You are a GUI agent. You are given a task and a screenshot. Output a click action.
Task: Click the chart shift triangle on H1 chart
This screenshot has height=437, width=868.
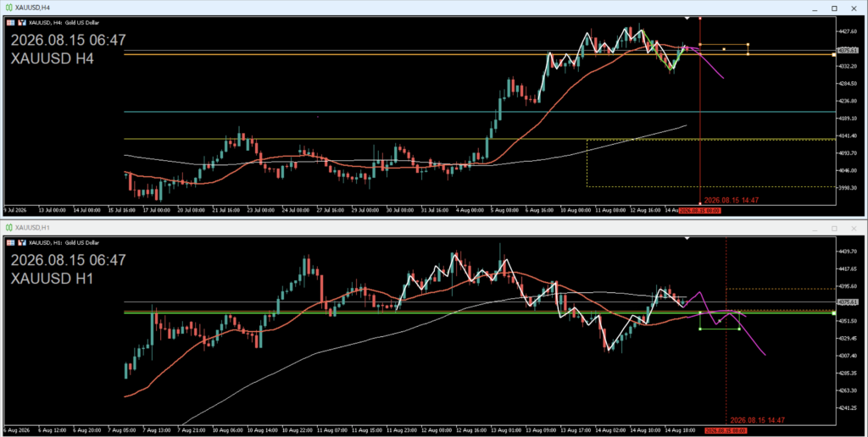tap(687, 239)
